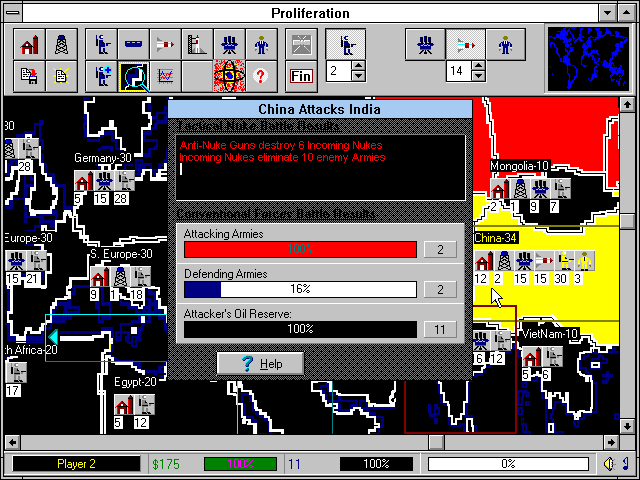Viewport: 640px width, 480px height.
Task: Click the atom nuclear strike icon
Action: pyautogui.click(x=229, y=76)
